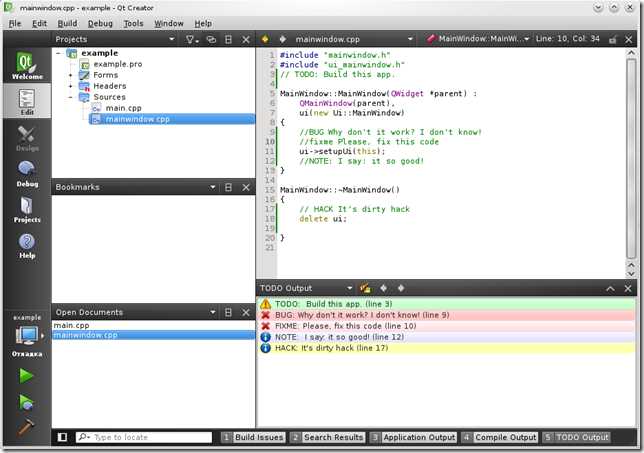Open the mainwindow.cpp file dropdown
The height and width of the screenshot is (453, 644).
[x=354, y=39]
